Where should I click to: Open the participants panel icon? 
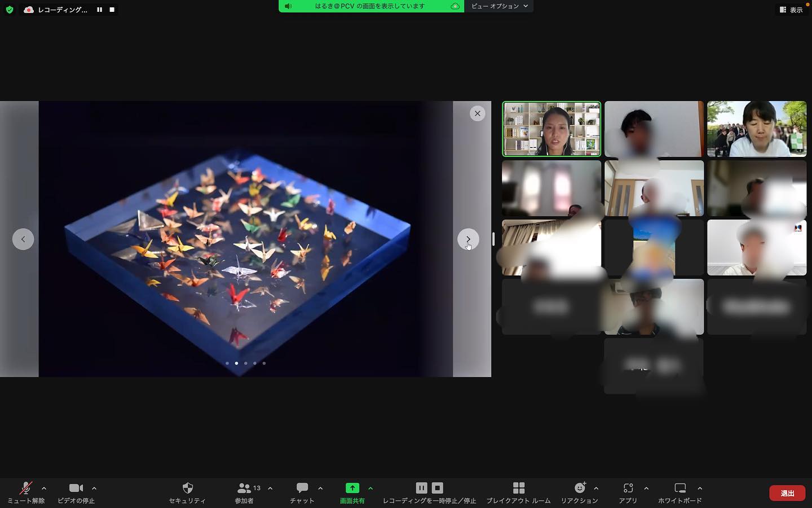tap(244, 488)
